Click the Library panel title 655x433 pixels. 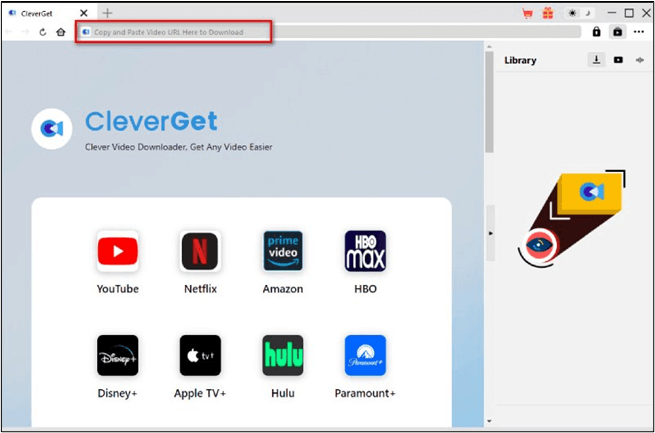tap(520, 60)
